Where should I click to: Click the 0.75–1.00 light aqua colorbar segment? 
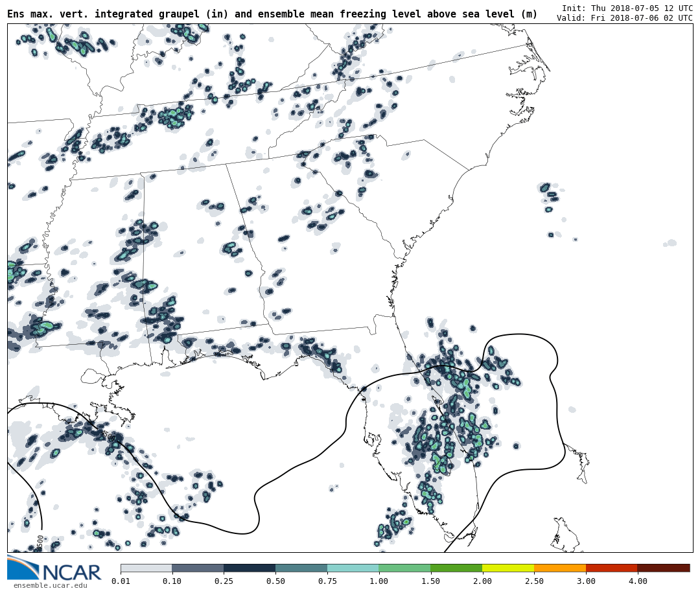point(353,568)
